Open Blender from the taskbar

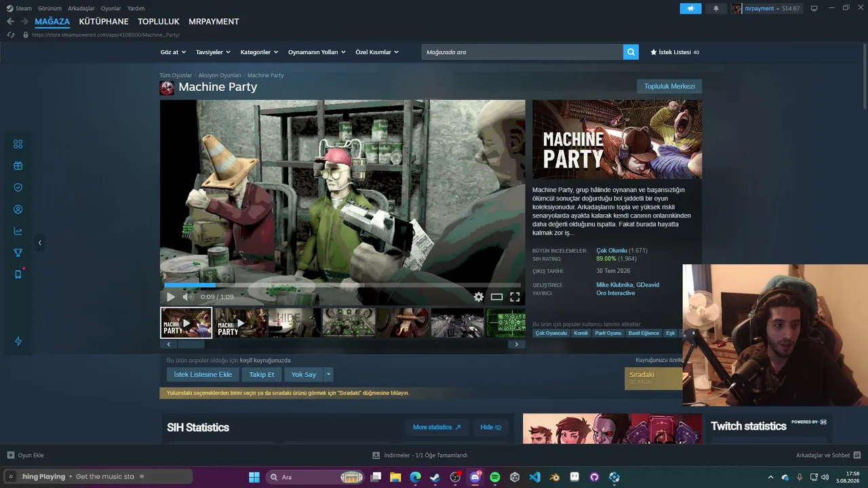(x=555, y=477)
